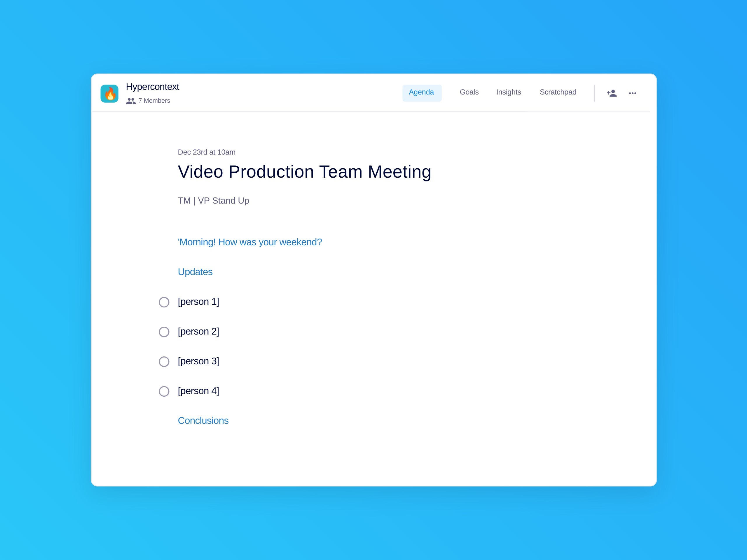Screen dimensions: 747x560
Task: Click the two-people icon beside member count
Action: [131, 101]
